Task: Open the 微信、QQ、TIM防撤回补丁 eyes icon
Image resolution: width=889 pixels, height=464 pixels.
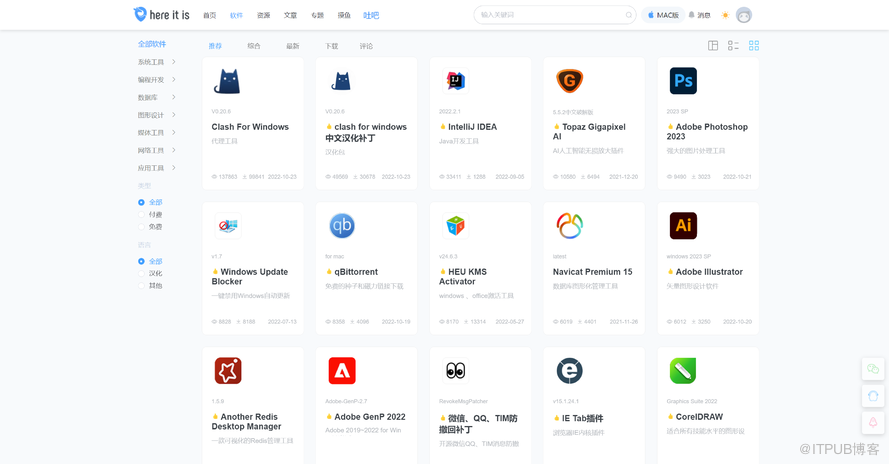Action: [x=455, y=371]
